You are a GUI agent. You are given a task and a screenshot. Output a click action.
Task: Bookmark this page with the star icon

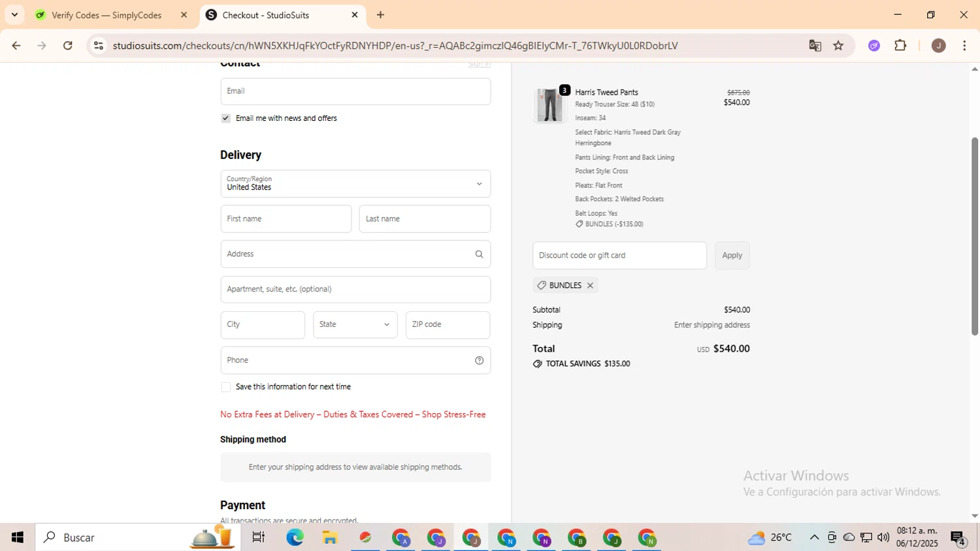(838, 46)
